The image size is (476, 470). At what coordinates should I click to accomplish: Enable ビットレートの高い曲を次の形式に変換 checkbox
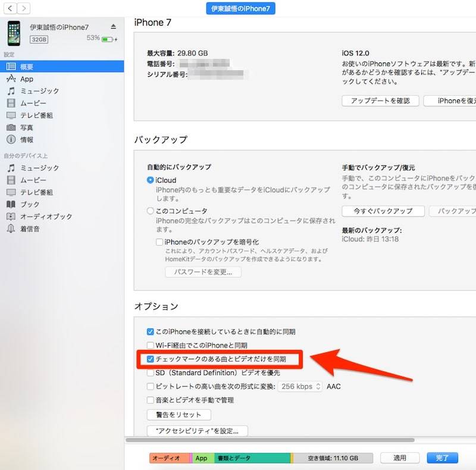pos(151,386)
